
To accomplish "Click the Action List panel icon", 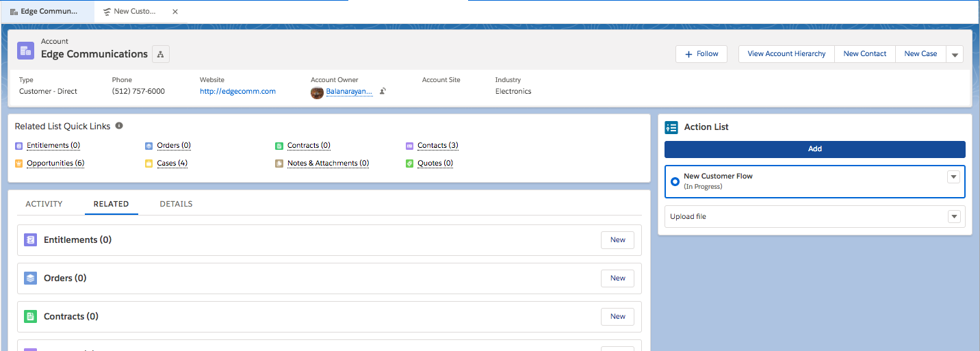I will [671, 127].
